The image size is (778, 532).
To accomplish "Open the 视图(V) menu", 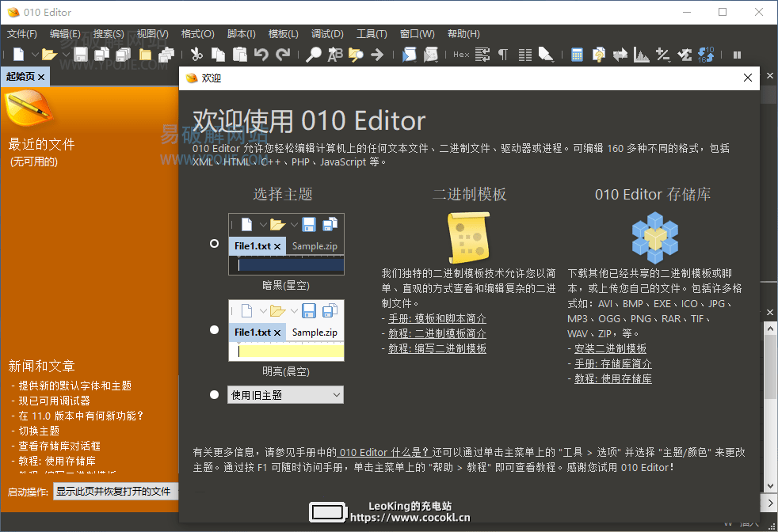I will tap(152, 34).
